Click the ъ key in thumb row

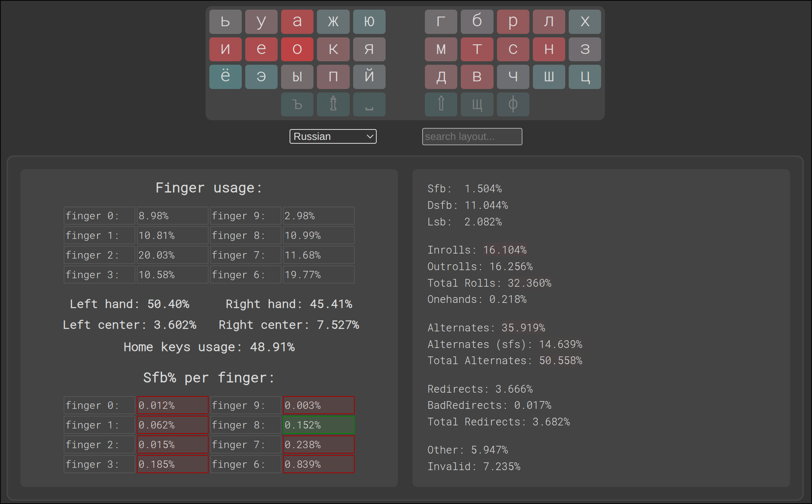point(297,104)
